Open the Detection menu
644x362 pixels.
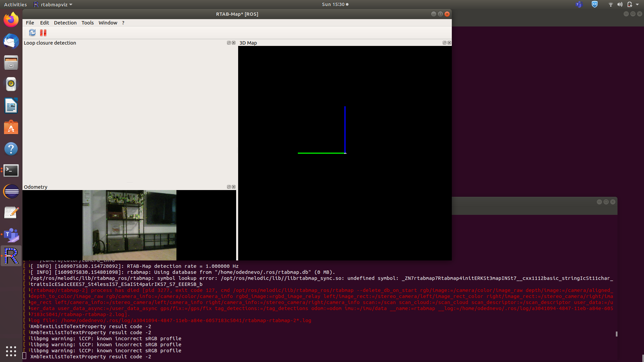pos(65,23)
